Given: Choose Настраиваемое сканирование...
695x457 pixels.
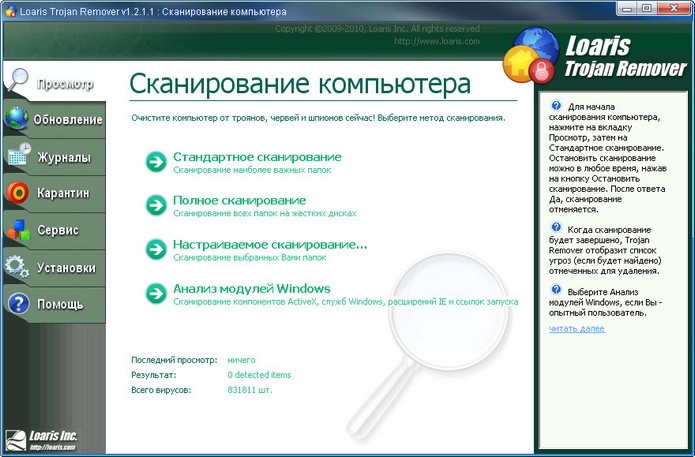Looking at the screenshot, I should 270,245.
